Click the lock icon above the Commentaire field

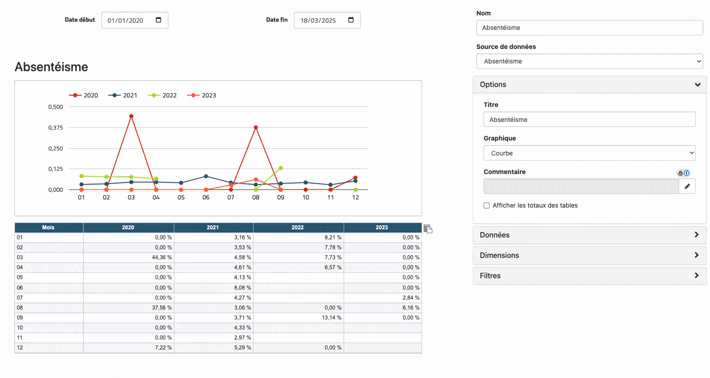pos(680,173)
